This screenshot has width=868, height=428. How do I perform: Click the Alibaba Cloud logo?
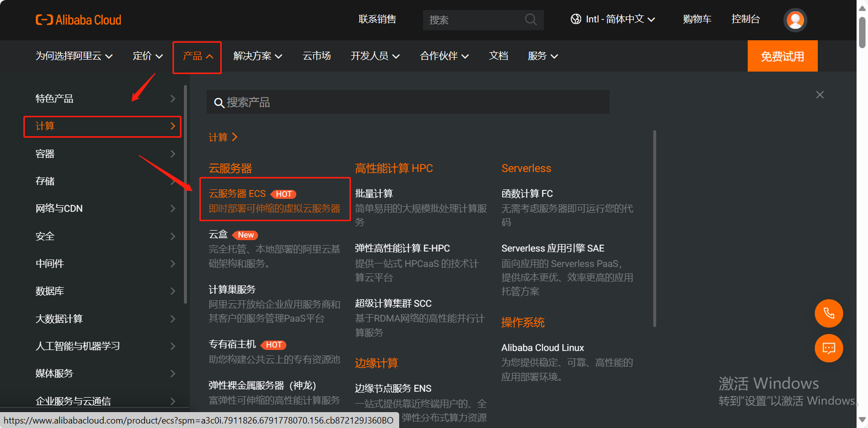tap(79, 20)
